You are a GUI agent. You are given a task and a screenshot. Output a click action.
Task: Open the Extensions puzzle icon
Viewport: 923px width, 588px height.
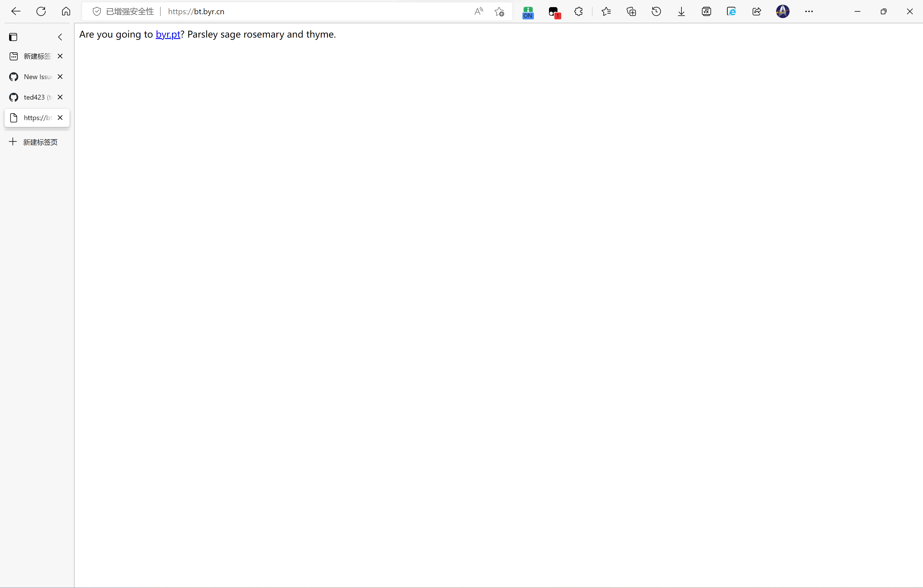tap(578, 11)
